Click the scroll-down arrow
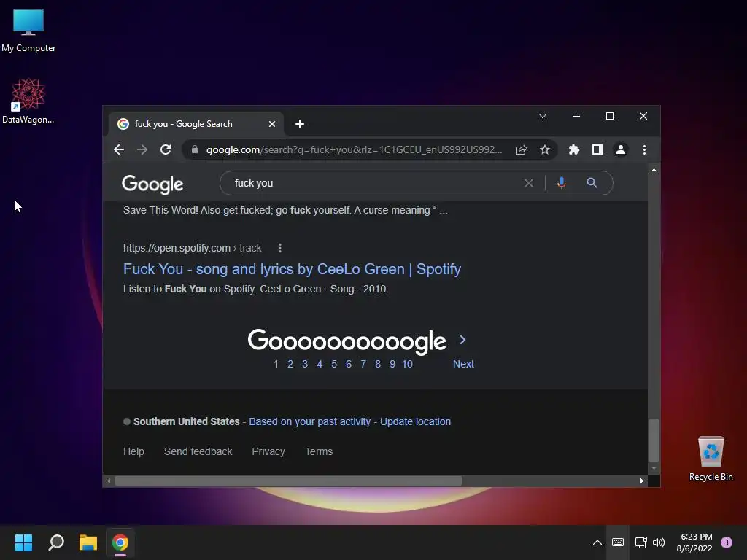 click(654, 468)
